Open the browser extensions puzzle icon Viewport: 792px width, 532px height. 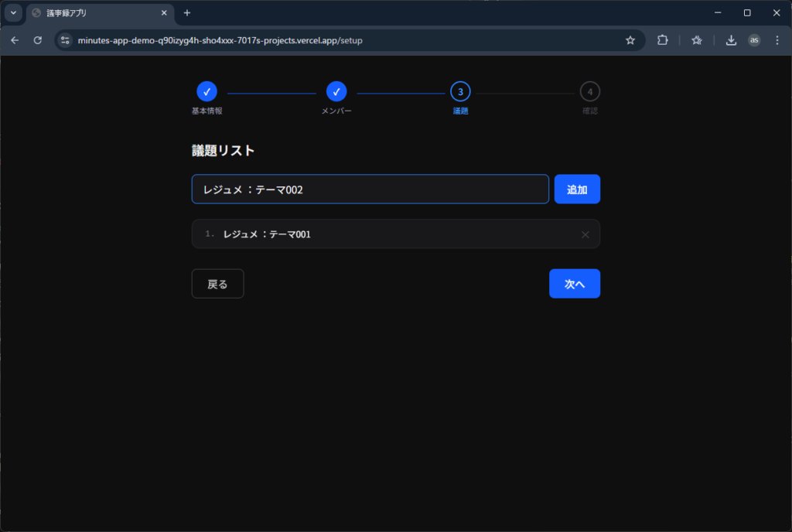(x=663, y=40)
